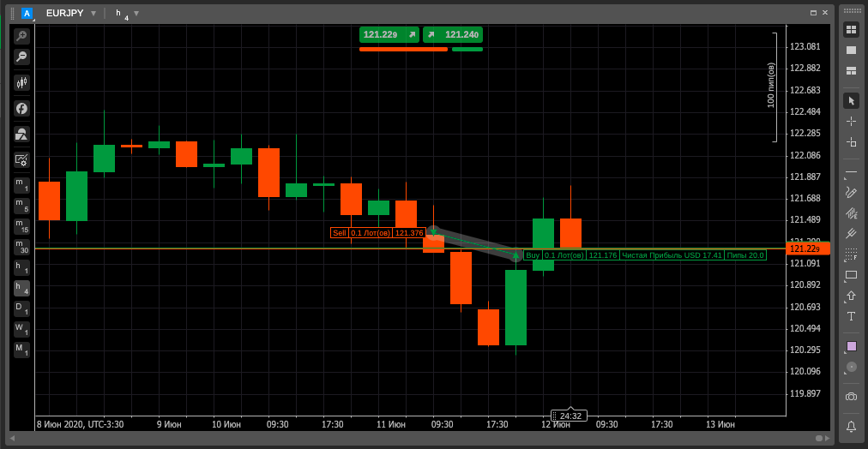This screenshot has height=449, width=868.
Task: Click the 8 June 2020 UTC-3:30 label
Action: pos(80,425)
